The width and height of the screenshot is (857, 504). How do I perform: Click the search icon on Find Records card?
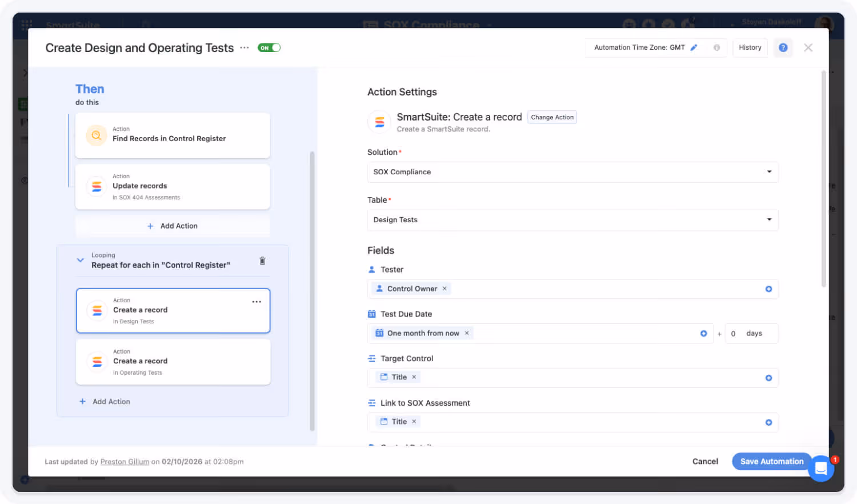tap(97, 135)
